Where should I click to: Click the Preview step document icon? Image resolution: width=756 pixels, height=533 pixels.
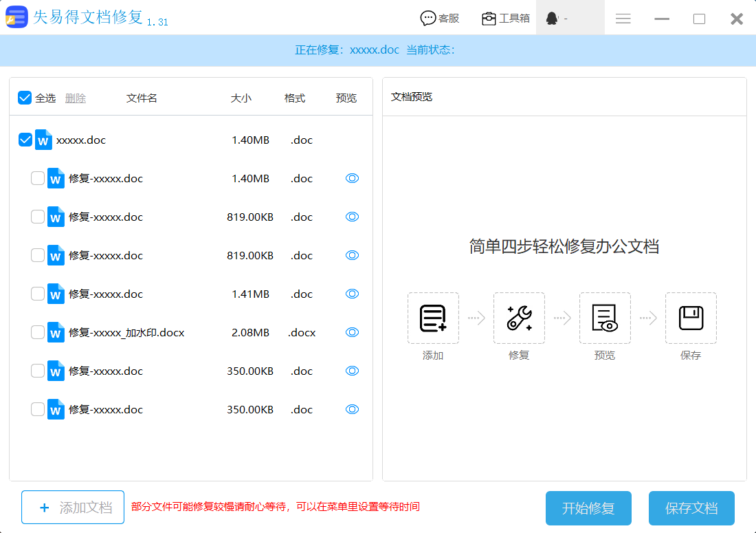(605, 318)
